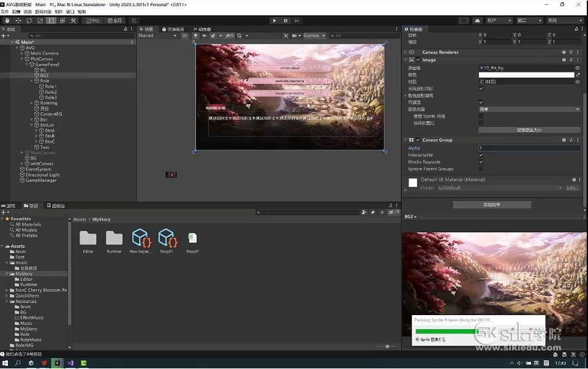
Task: Open the Shaded draw mode dropdown
Action: point(157,36)
